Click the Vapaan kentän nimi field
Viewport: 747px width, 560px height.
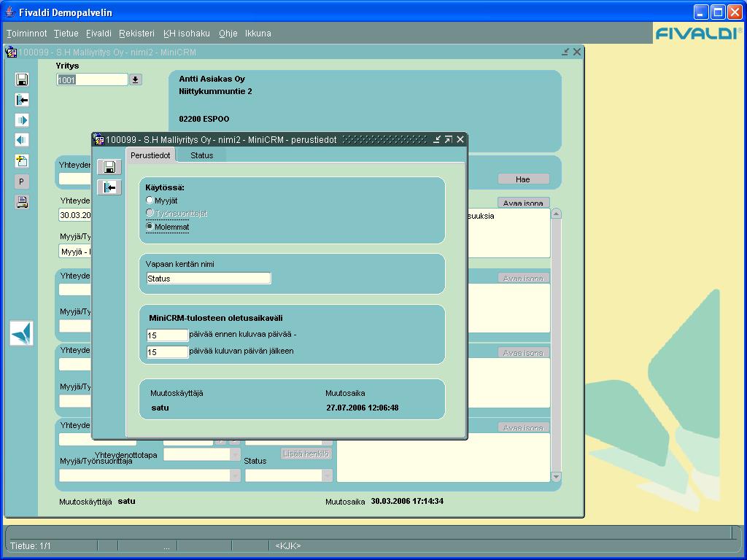coord(209,279)
